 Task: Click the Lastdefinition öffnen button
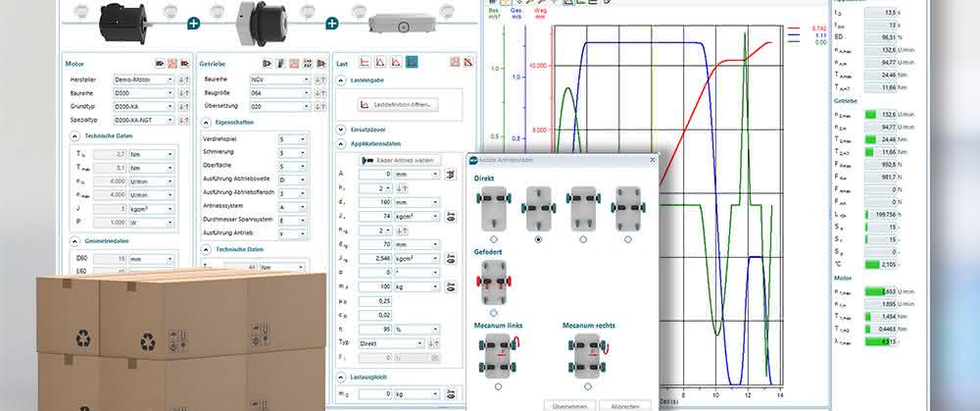[398, 105]
